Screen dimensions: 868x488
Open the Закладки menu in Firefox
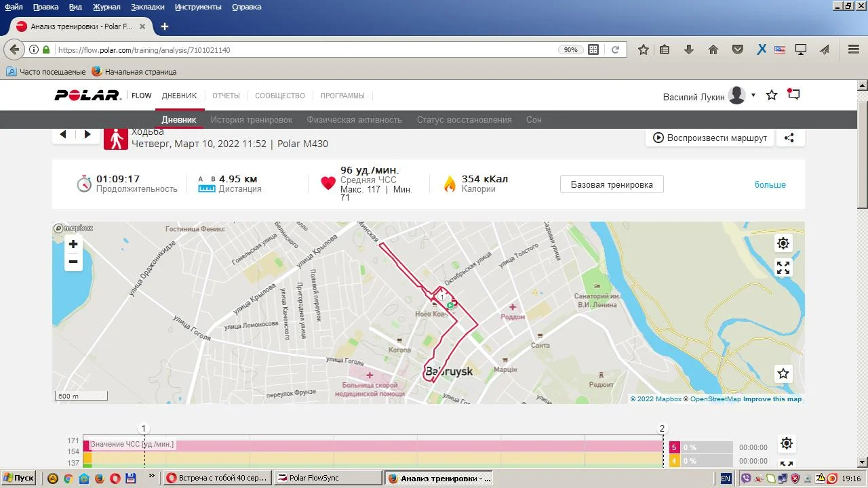point(147,7)
